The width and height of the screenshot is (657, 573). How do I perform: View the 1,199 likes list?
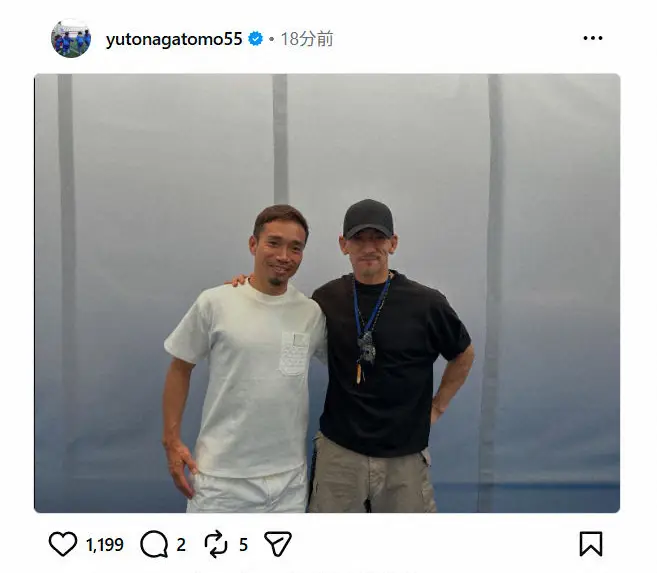(105, 545)
